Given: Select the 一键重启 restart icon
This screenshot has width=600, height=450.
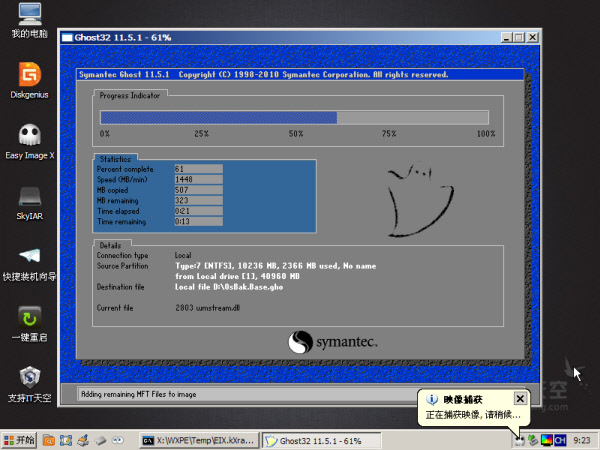Looking at the screenshot, I should tap(29, 324).
